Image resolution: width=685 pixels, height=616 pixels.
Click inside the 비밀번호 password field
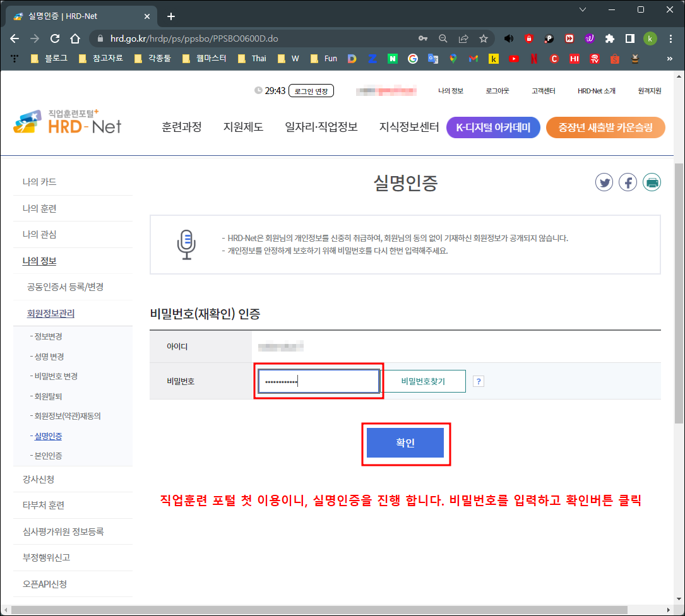318,381
